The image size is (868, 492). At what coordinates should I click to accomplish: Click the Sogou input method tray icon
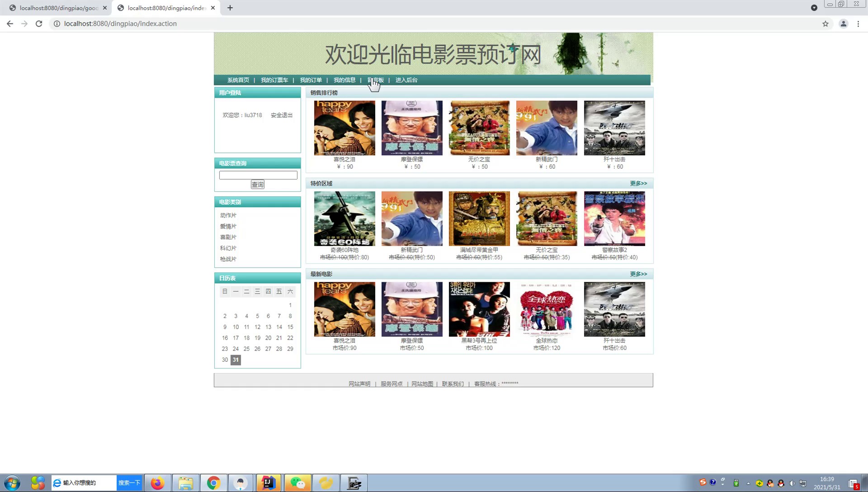(x=703, y=482)
